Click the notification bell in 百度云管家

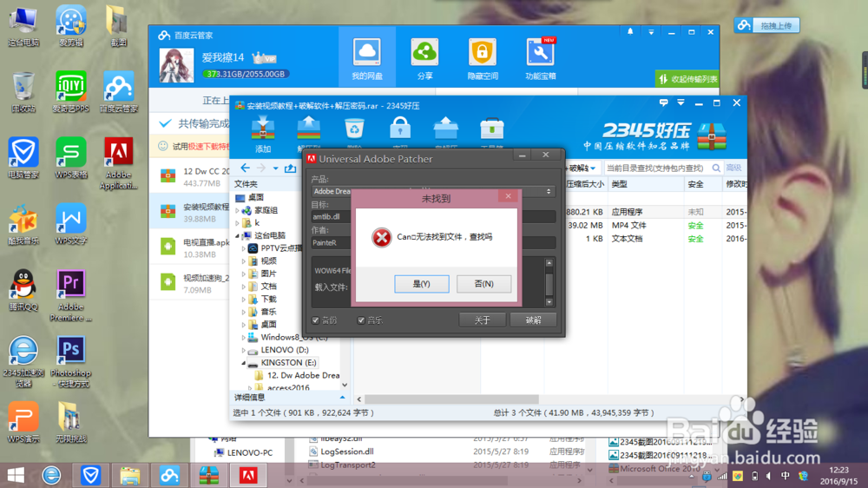(630, 31)
